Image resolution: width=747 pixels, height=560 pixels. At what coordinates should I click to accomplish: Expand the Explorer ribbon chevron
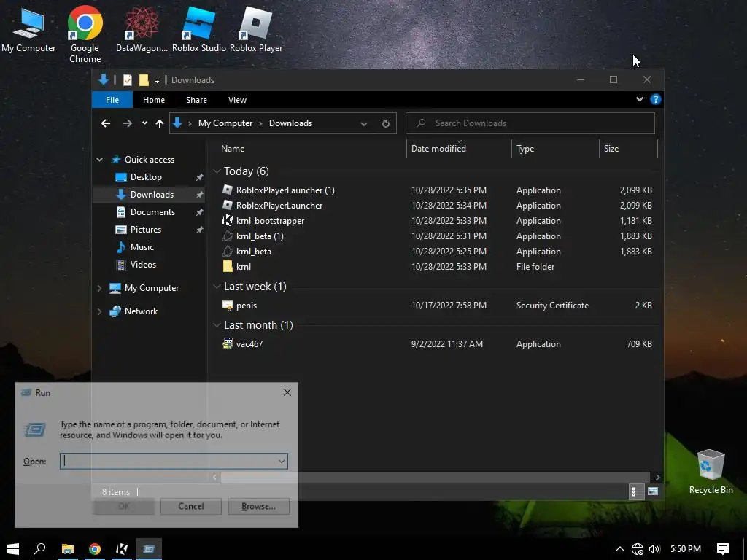tap(639, 99)
